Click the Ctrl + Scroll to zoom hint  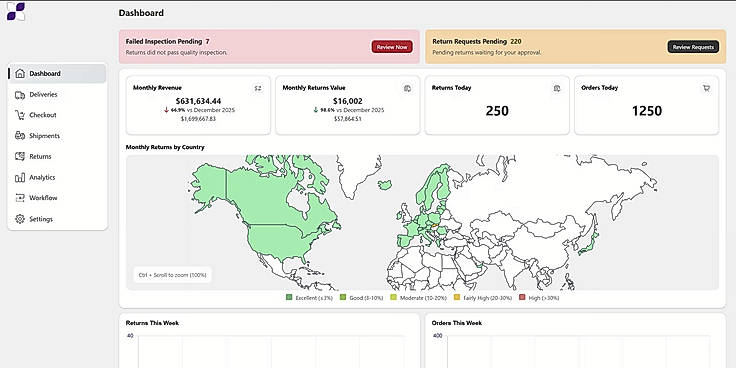(x=172, y=275)
